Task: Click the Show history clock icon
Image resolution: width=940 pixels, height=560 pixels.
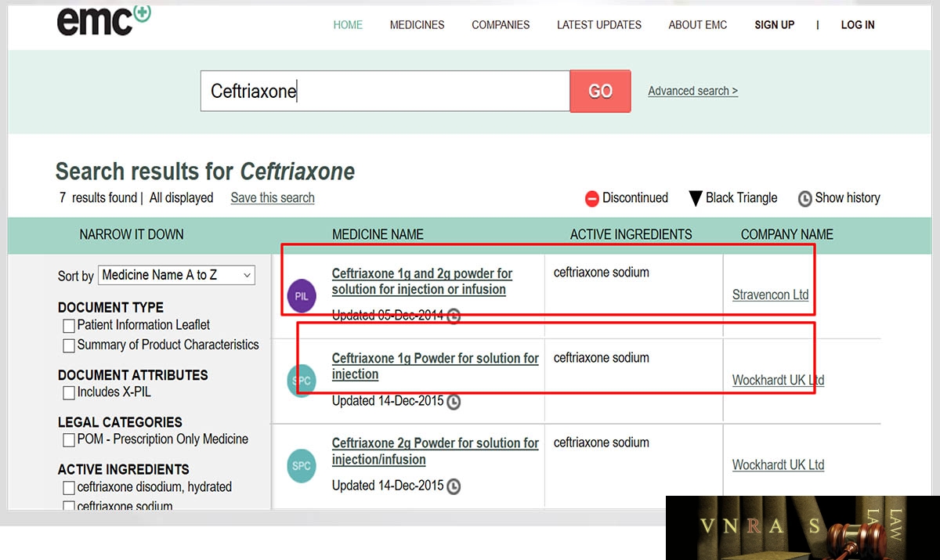Action: (804, 199)
